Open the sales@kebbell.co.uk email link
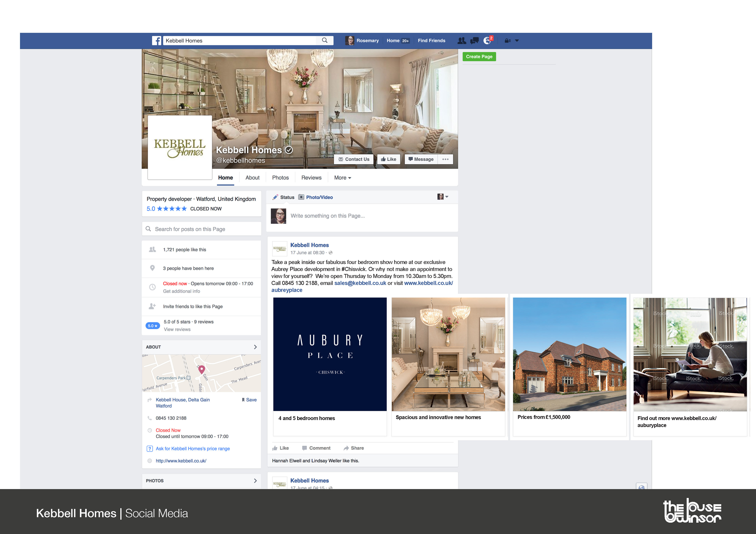The height and width of the screenshot is (534, 756). tap(360, 283)
